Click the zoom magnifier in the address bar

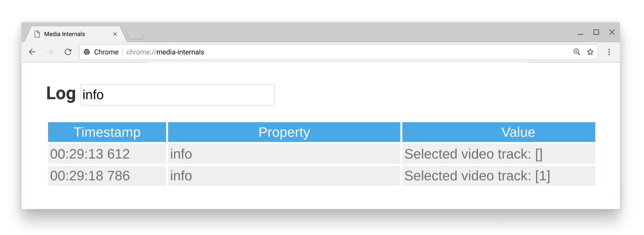576,52
